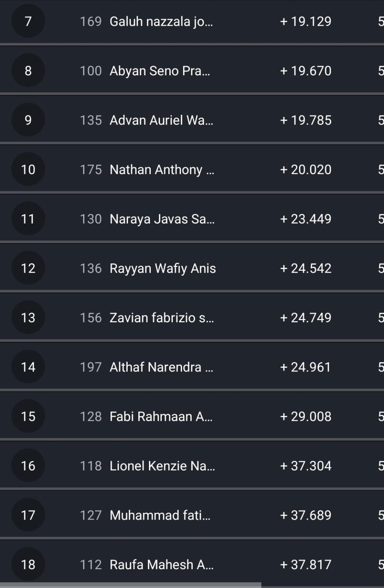Select Nathan Anthony racer name
This screenshot has height=588, width=384.
pos(161,170)
